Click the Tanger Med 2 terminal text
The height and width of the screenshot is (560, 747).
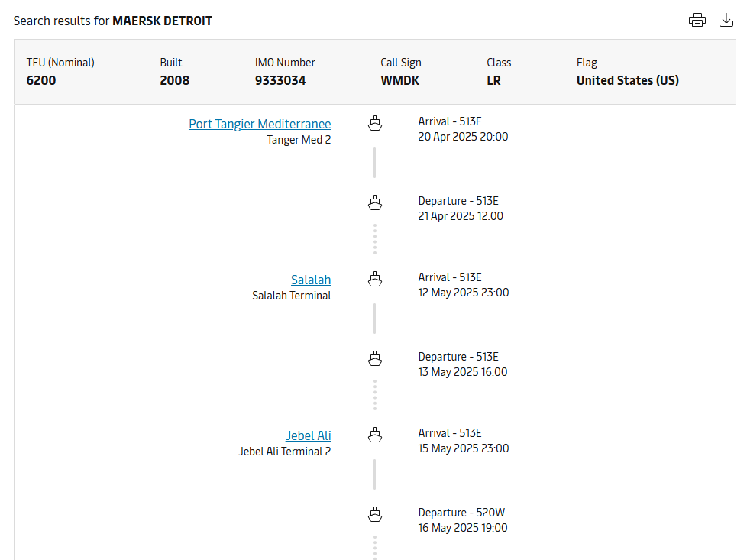(x=299, y=140)
